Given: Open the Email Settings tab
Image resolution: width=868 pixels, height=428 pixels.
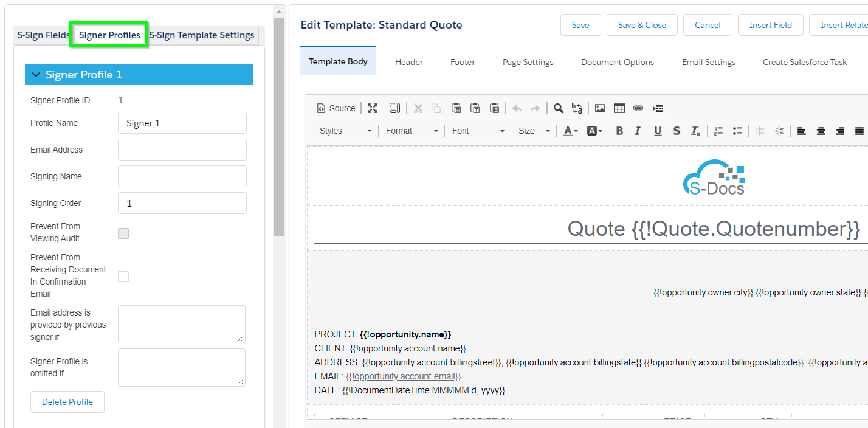Looking at the screenshot, I should [709, 62].
